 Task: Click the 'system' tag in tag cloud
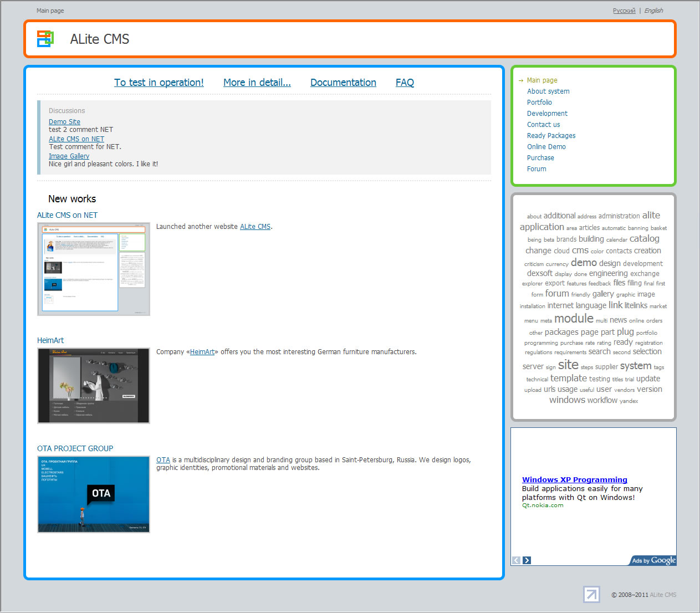coord(636,366)
